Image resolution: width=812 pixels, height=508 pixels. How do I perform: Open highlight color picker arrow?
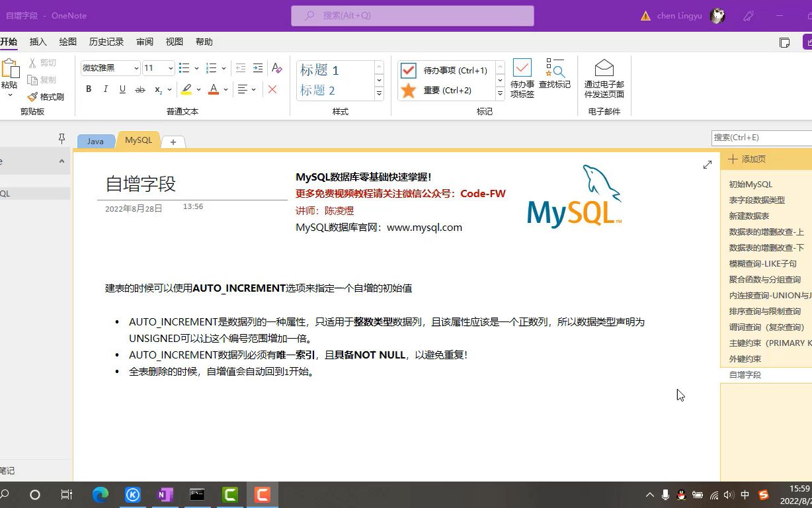(x=198, y=89)
